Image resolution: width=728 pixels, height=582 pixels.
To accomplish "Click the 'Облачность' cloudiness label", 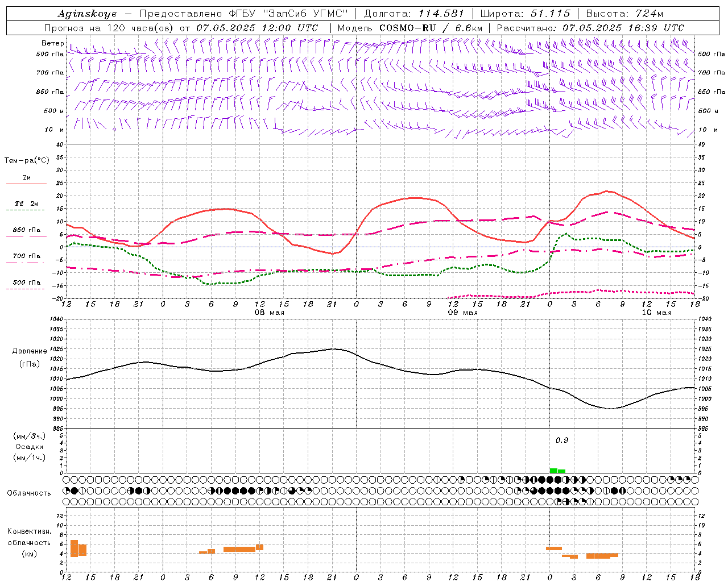I will (29, 493).
